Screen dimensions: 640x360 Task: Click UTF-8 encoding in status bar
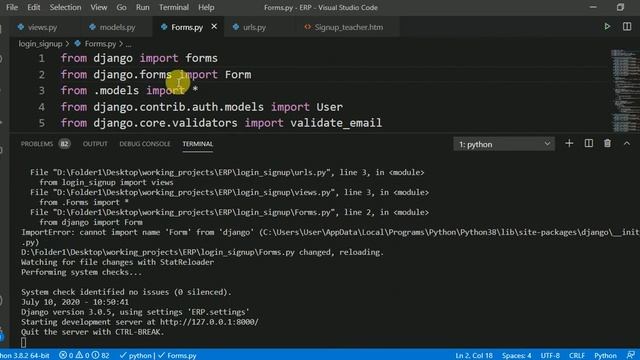[550, 355]
